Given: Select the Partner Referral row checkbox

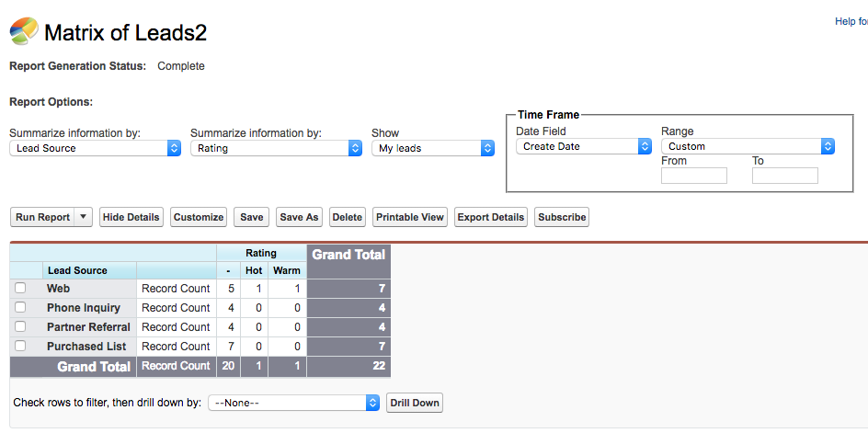Looking at the screenshot, I should coord(20,327).
